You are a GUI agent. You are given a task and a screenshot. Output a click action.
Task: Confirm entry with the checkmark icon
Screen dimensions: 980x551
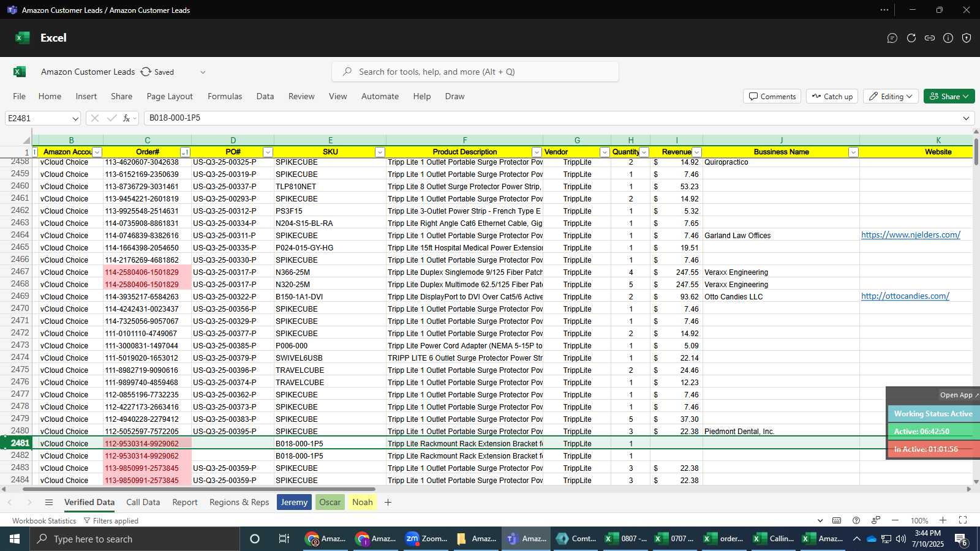[x=111, y=118]
